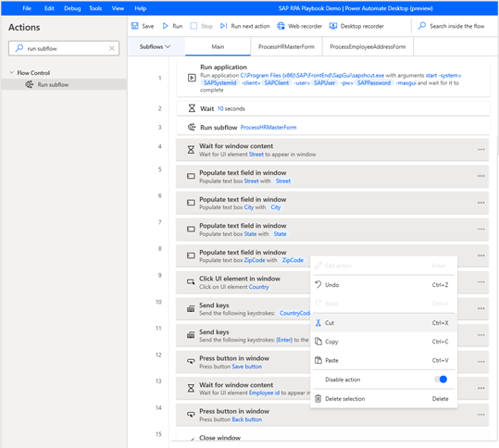This screenshot has width=499, height=448.
Task: Click the actions search input field
Action: click(x=64, y=48)
